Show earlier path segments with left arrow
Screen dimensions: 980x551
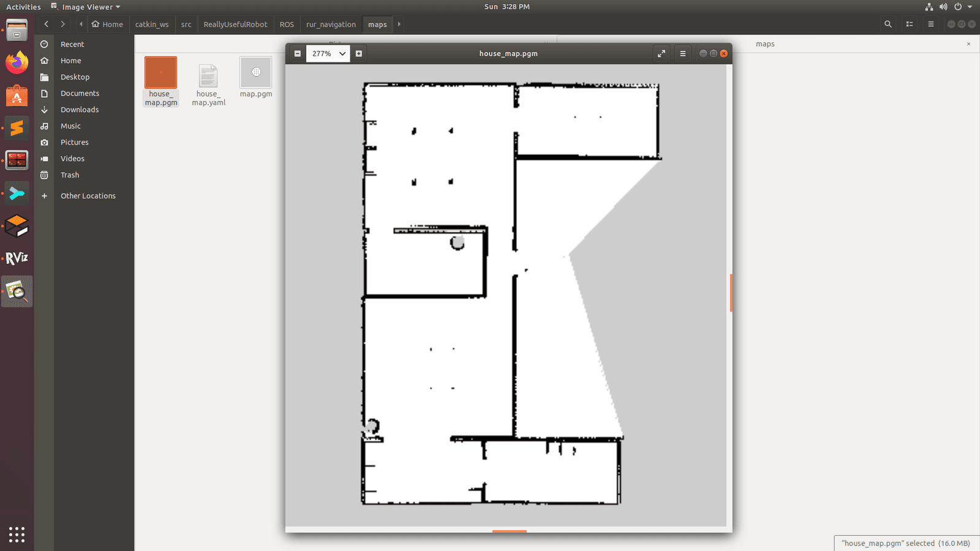(x=81, y=24)
